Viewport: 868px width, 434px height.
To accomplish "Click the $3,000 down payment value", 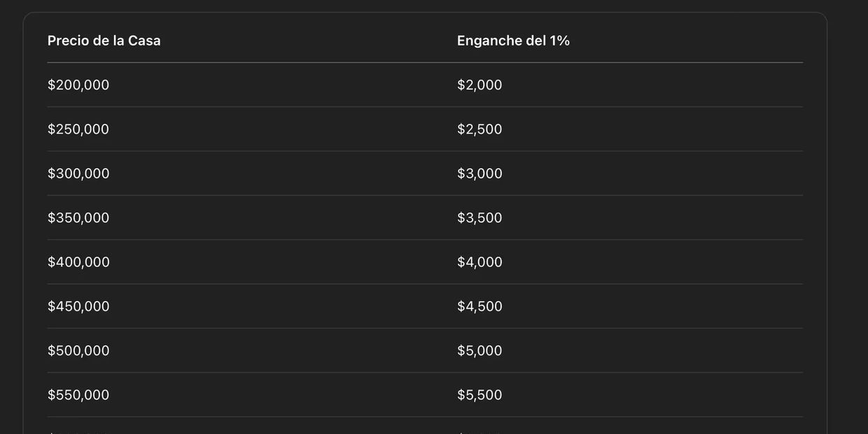I will [479, 174].
